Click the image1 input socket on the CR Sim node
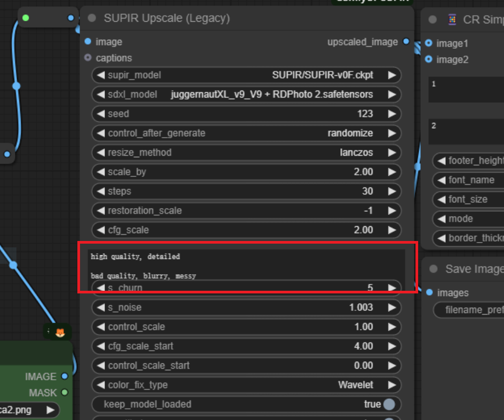504x420 pixels. point(428,43)
